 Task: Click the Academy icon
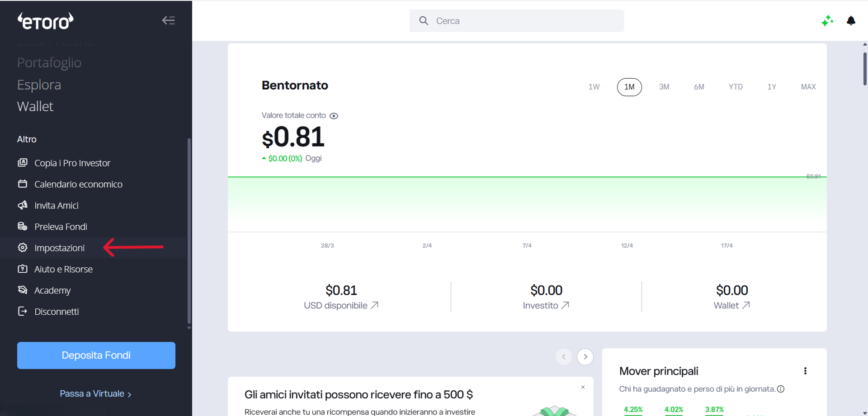[23, 290]
